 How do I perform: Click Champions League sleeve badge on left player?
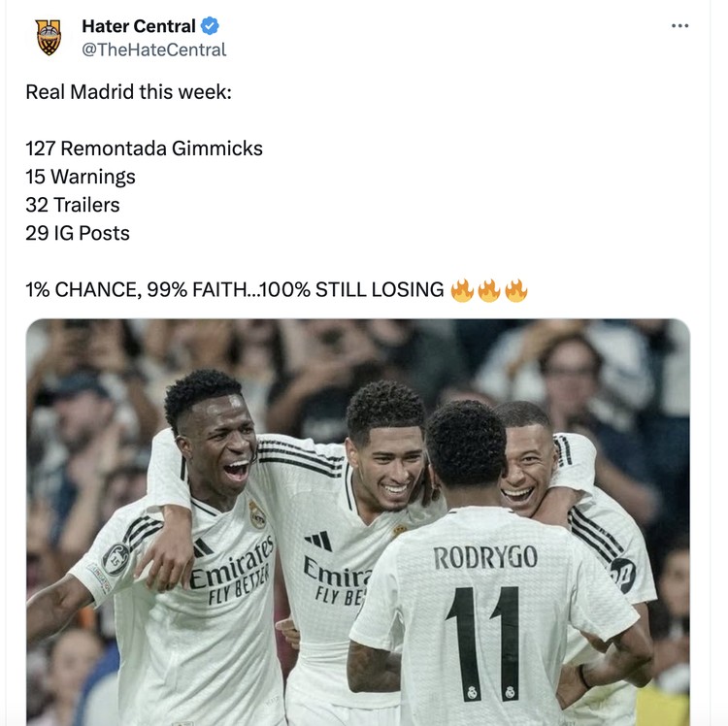[x=116, y=559]
